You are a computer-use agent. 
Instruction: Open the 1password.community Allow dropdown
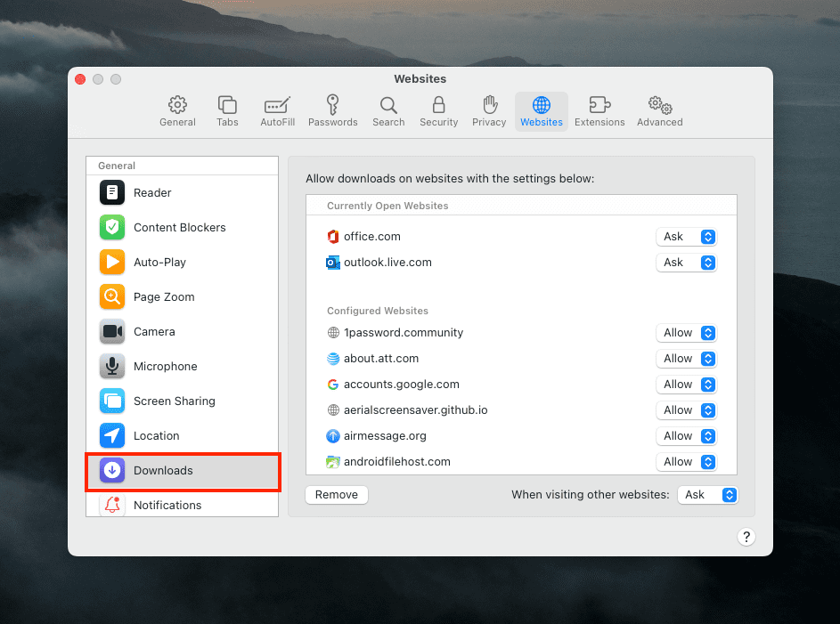click(x=686, y=333)
